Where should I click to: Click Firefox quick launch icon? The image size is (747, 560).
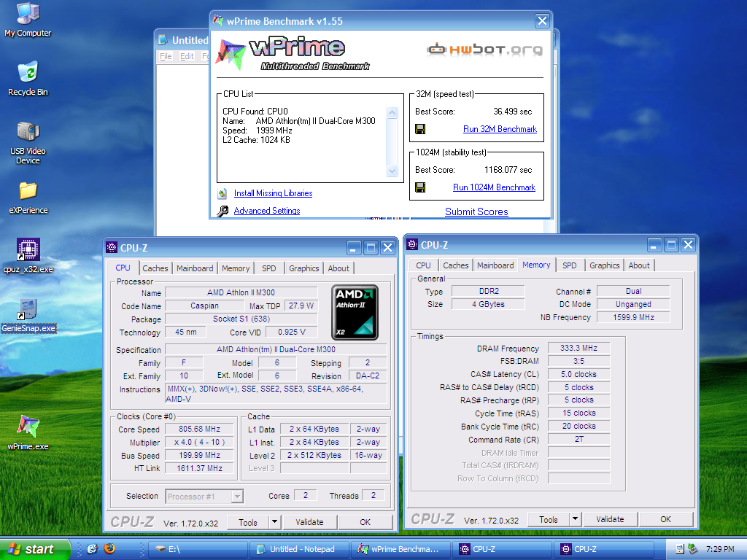click(109, 549)
